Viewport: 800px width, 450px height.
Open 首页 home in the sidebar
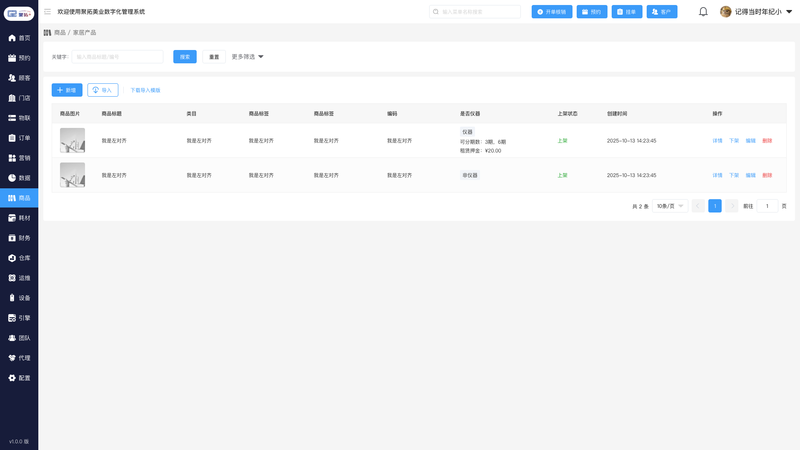click(19, 38)
